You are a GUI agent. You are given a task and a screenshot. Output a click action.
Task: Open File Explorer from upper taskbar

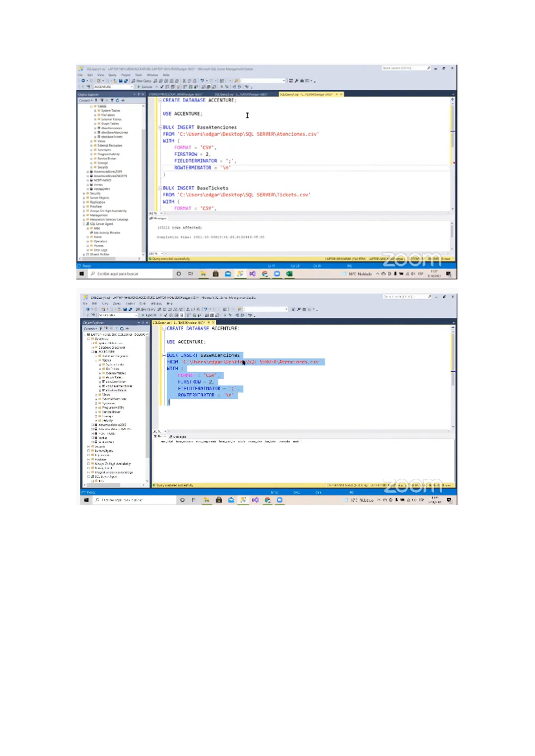(x=203, y=274)
